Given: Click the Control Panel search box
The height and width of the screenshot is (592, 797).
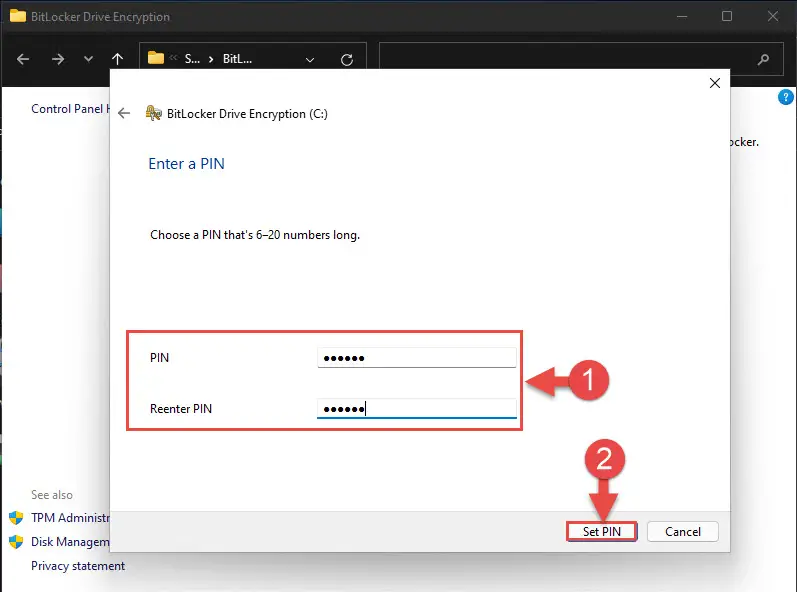Looking at the screenshot, I should (581, 59).
